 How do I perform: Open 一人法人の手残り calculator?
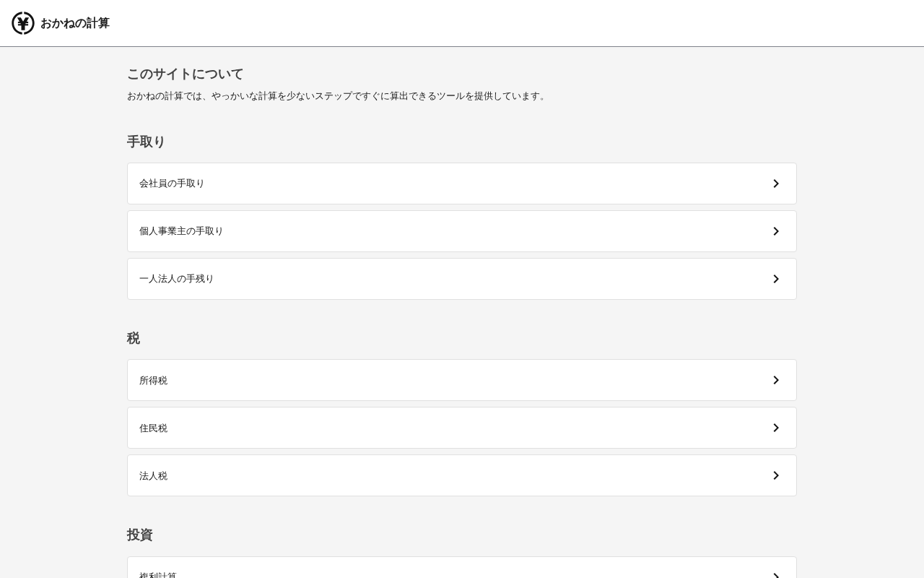coord(177,279)
